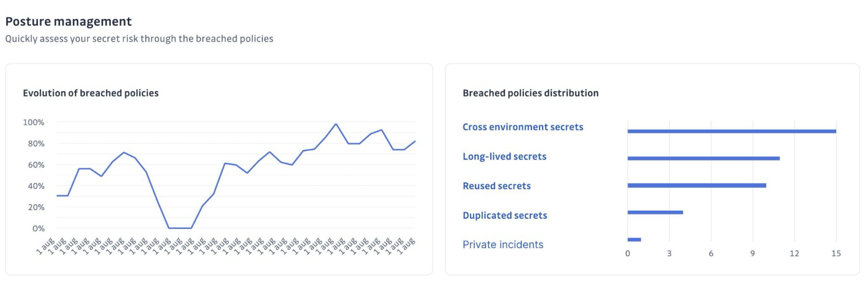Open the Long-lived secrets policy link
Viewport: 868px width, 283px height.
pos(504,157)
